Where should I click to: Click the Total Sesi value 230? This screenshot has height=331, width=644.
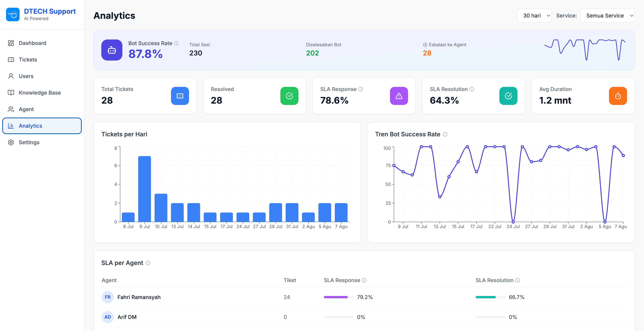[196, 53]
